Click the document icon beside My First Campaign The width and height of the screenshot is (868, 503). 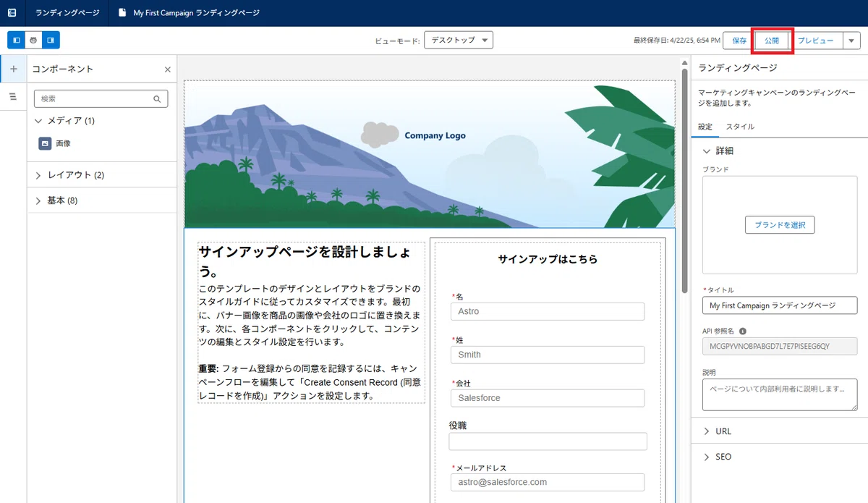tap(122, 13)
